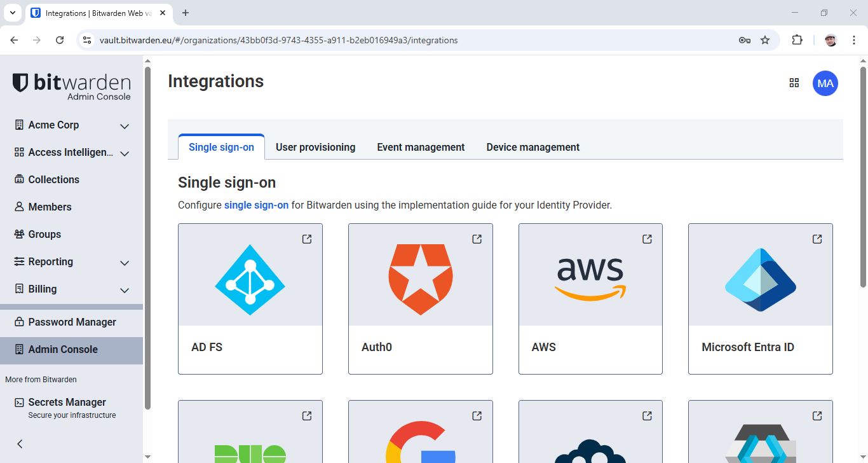The height and width of the screenshot is (463, 868).
Task: Click the Bitwarden Admin Console logo
Action: click(72, 86)
